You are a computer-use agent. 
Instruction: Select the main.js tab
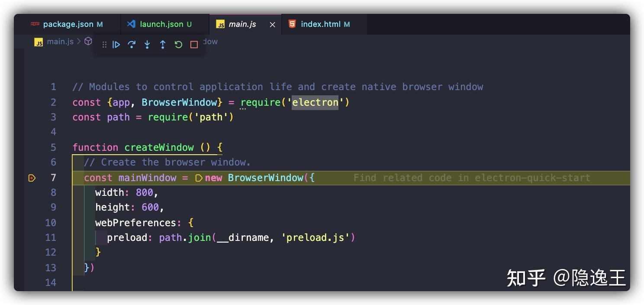click(x=245, y=24)
